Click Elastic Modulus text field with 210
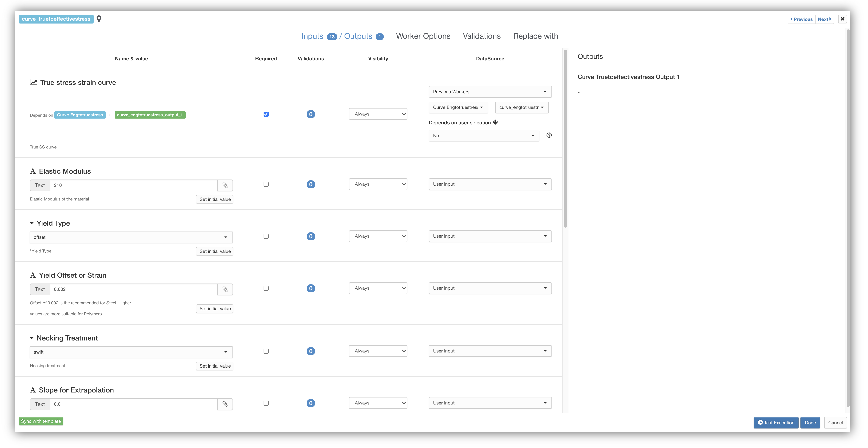 point(133,185)
